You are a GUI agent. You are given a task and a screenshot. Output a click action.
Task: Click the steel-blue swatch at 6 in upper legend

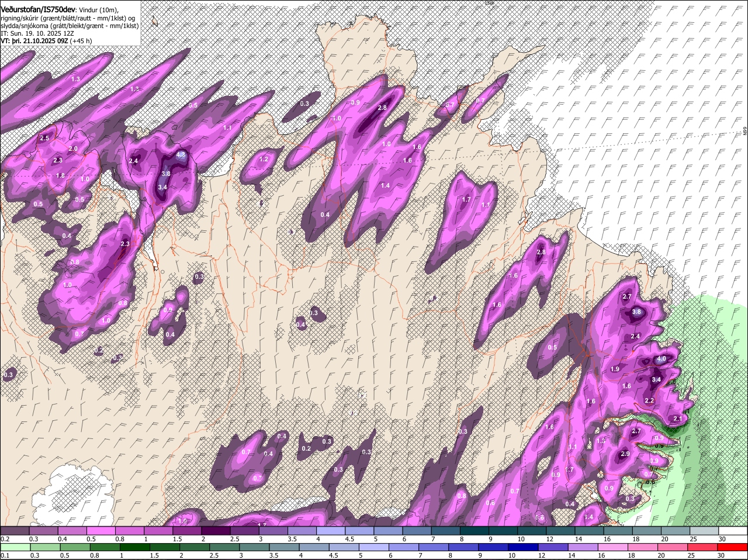point(417,531)
